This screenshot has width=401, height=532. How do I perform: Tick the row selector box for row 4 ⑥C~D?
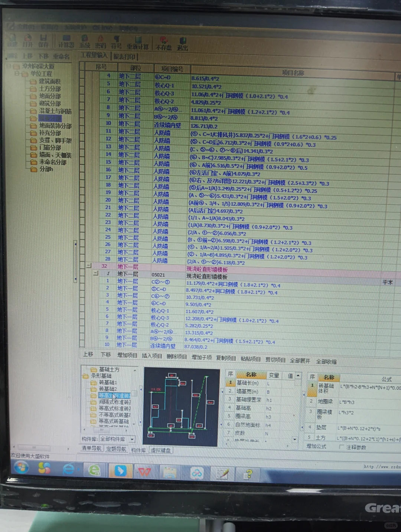82,75
